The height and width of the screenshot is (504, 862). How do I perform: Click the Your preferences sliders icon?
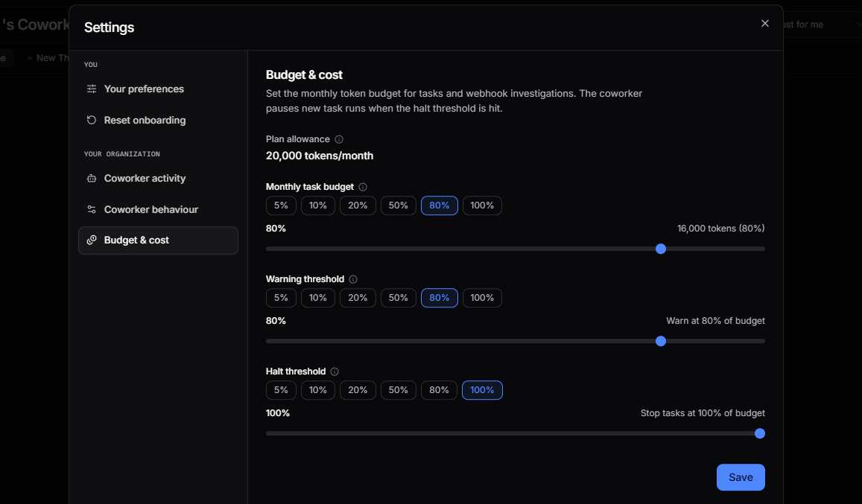92,89
